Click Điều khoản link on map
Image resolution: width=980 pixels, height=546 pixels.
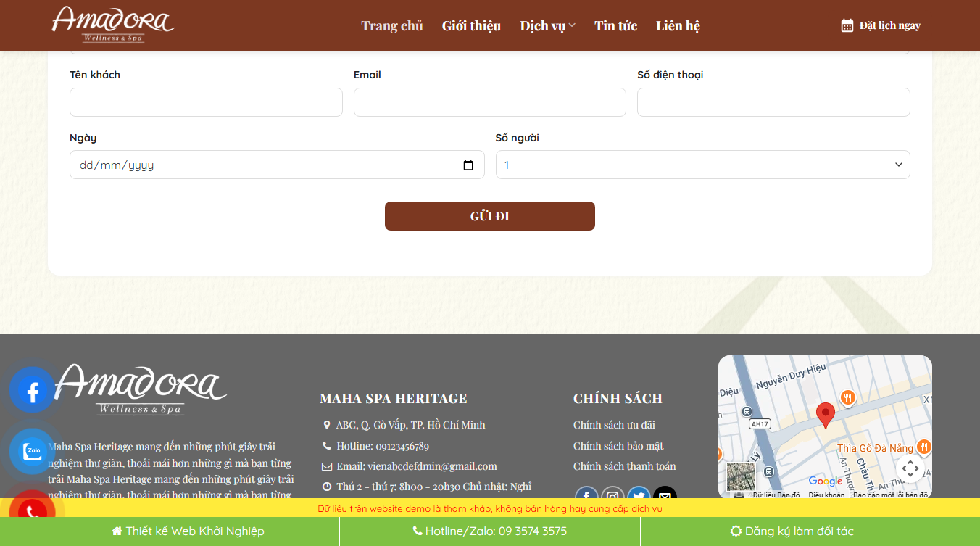(826, 495)
